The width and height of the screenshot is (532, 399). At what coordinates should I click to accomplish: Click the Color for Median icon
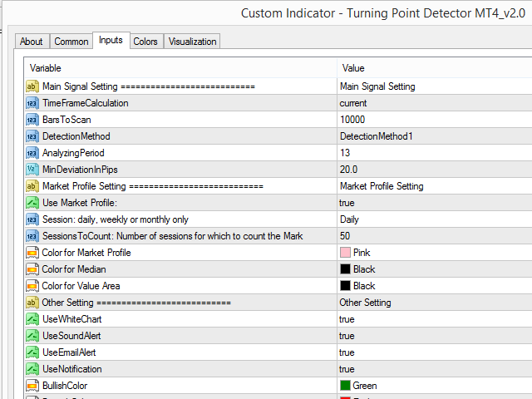pyautogui.click(x=32, y=269)
